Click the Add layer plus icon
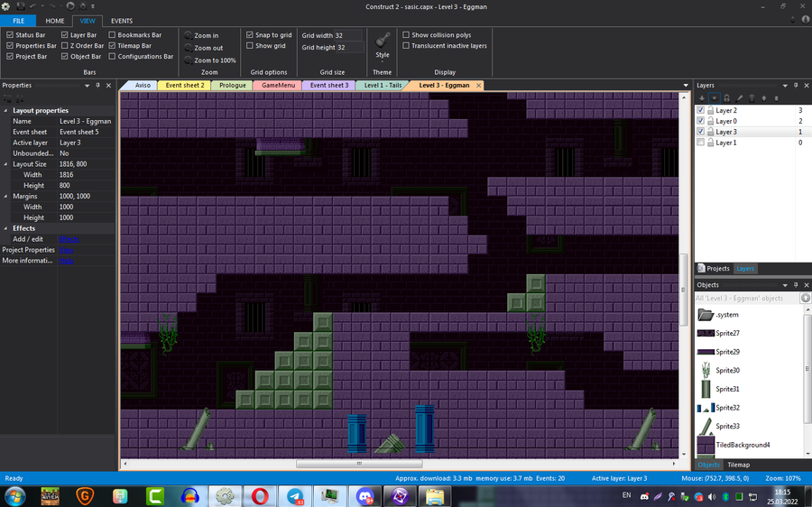The height and width of the screenshot is (507, 812). tap(702, 97)
